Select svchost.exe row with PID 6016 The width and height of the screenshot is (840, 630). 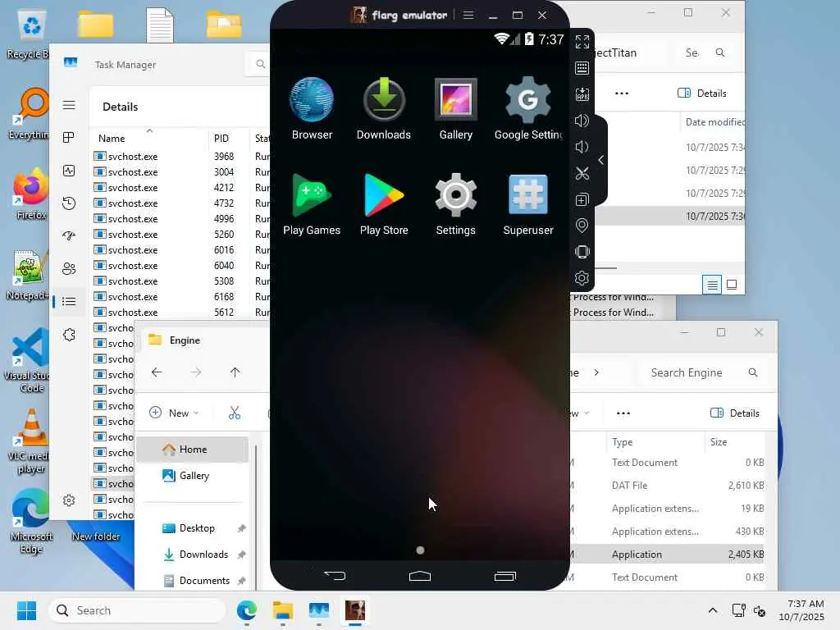click(180, 249)
